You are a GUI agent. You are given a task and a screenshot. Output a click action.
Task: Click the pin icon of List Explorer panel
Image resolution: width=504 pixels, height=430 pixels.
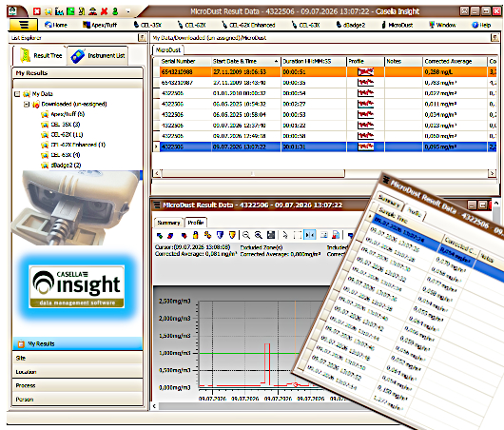(x=142, y=38)
